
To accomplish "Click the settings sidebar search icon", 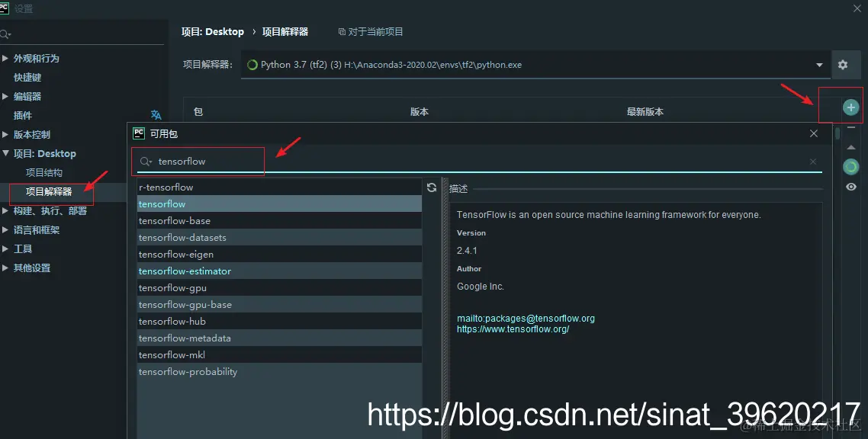I will click(x=5, y=34).
